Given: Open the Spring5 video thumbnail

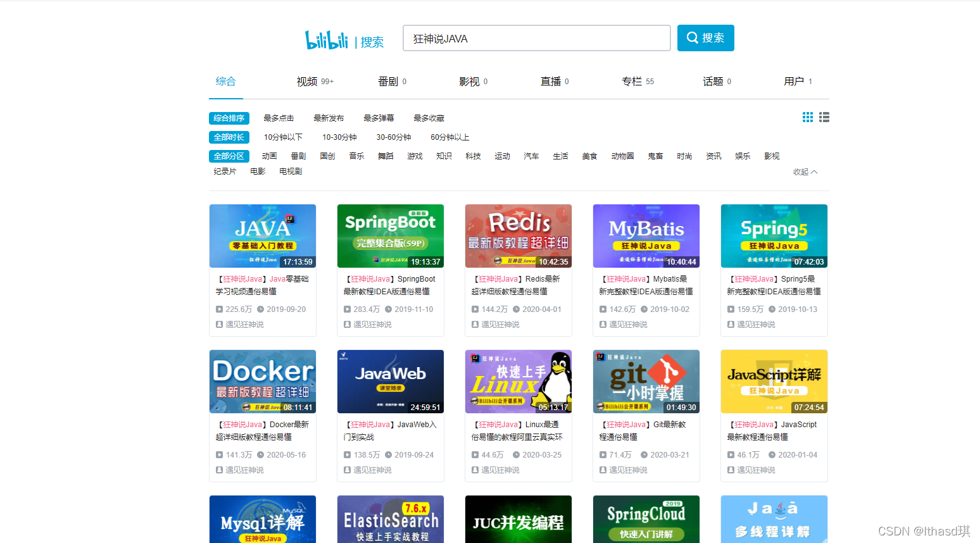Looking at the screenshot, I should [774, 236].
